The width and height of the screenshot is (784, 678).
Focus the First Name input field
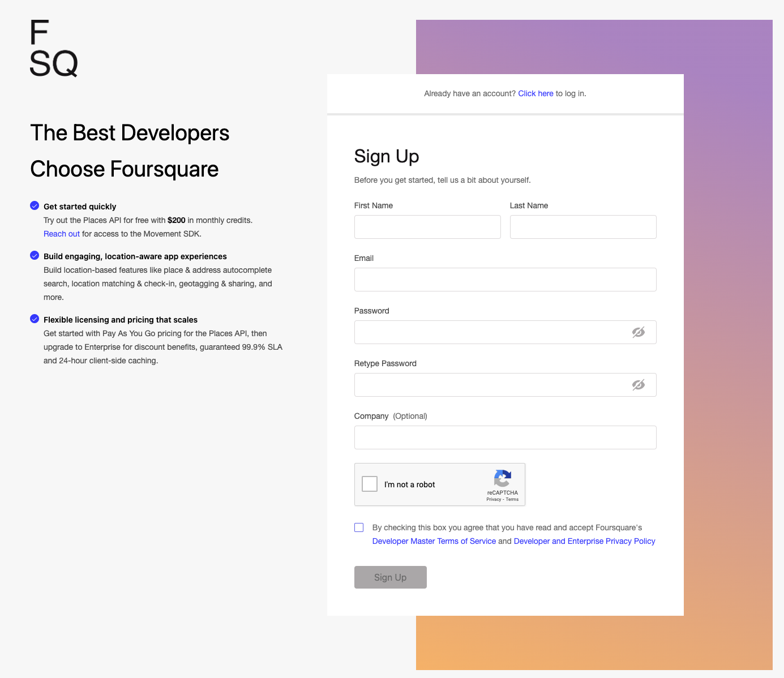pos(427,227)
